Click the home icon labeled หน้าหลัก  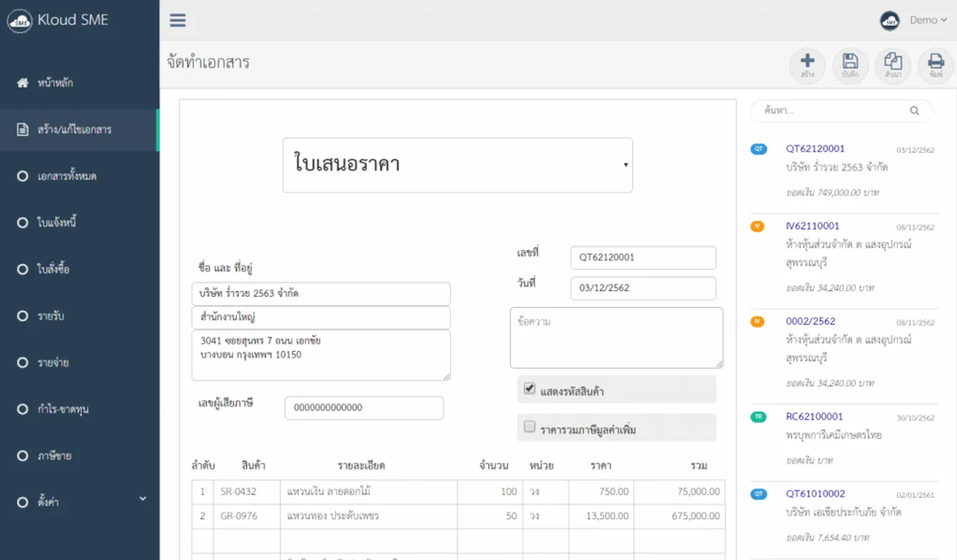tap(23, 83)
